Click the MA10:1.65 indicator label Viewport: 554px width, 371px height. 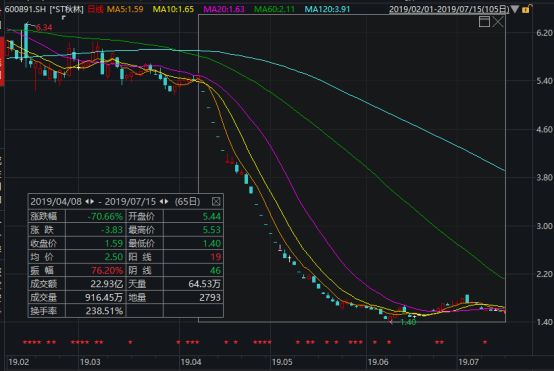tap(173, 9)
